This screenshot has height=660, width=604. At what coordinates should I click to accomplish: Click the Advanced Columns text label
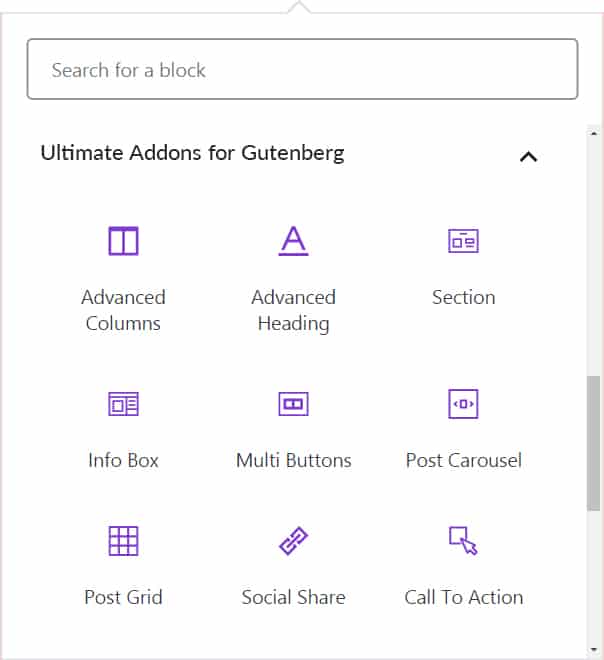coord(123,310)
